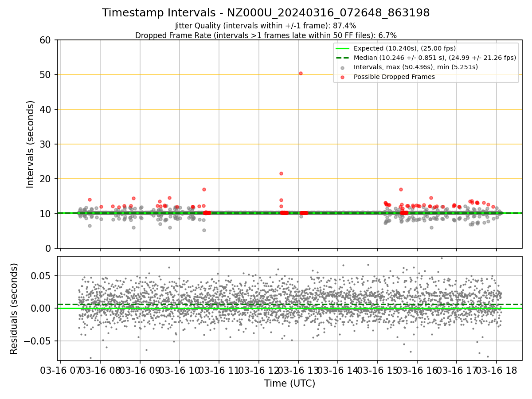The height and width of the screenshot is (399, 532).
Task: Click the 'Residuals (seconds)' y-axis label
Action: [x=14, y=309]
